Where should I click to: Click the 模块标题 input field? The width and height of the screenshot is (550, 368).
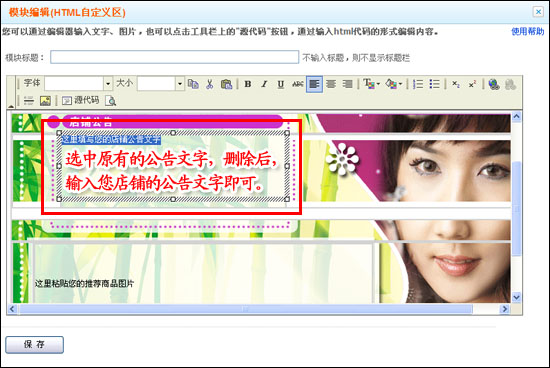point(174,57)
